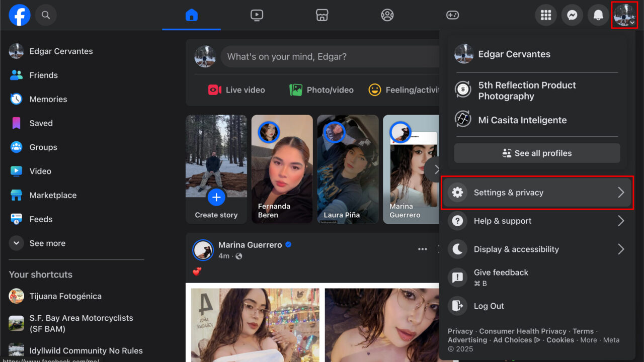Open the Groups icon in top navigation
Image resolution: width=644 pixels, height=362 pixels.
(x=387, y=15)
